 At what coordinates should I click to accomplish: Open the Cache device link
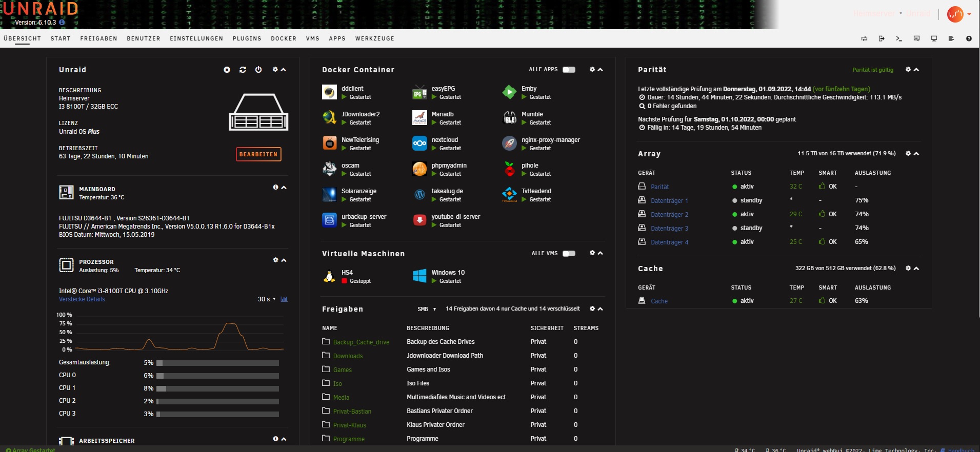tap(659, 301)
